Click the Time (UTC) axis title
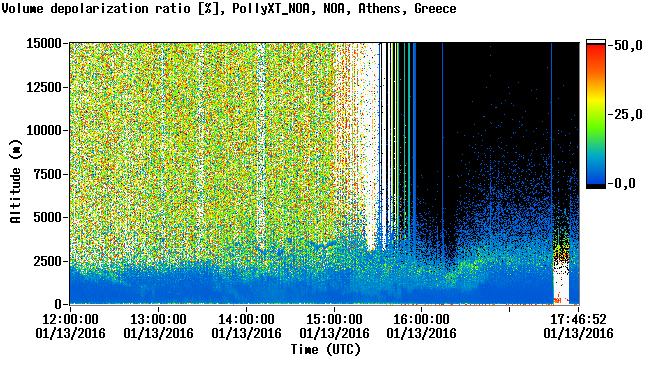Screen dimensions: 665x389 pyautogui.click(x=326, y=350)
